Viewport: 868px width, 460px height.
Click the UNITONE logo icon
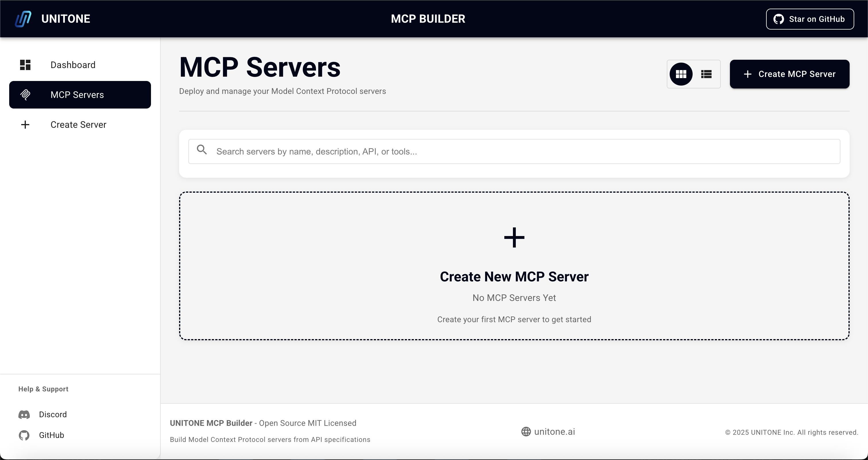[x=23, y=19]
